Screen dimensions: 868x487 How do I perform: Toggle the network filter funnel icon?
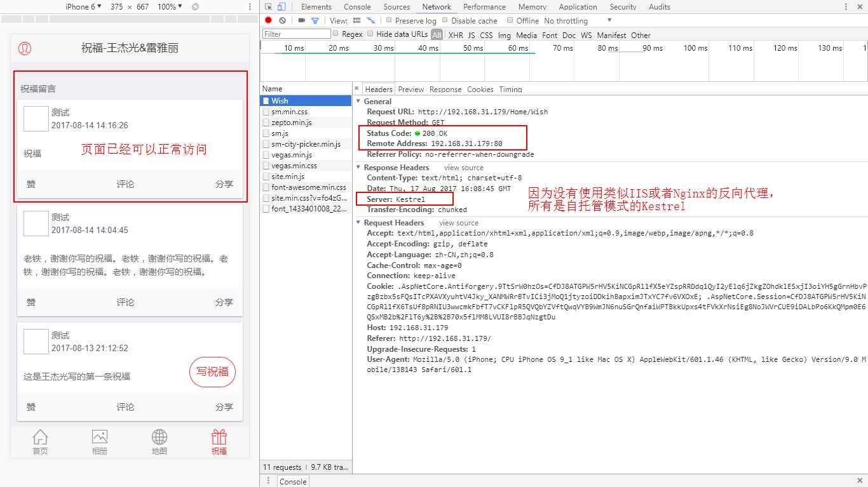[x=315, y=20]
